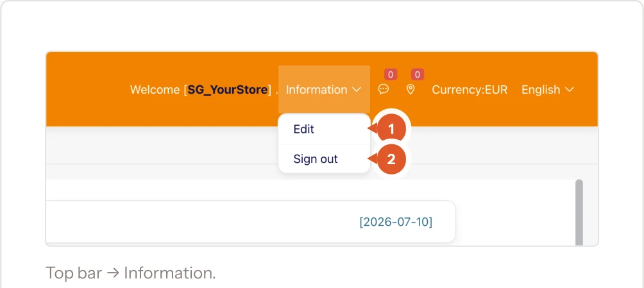Open the chat messages bubble icon
The height and width of the screenshot is (288, 644).
coord(383,90)
